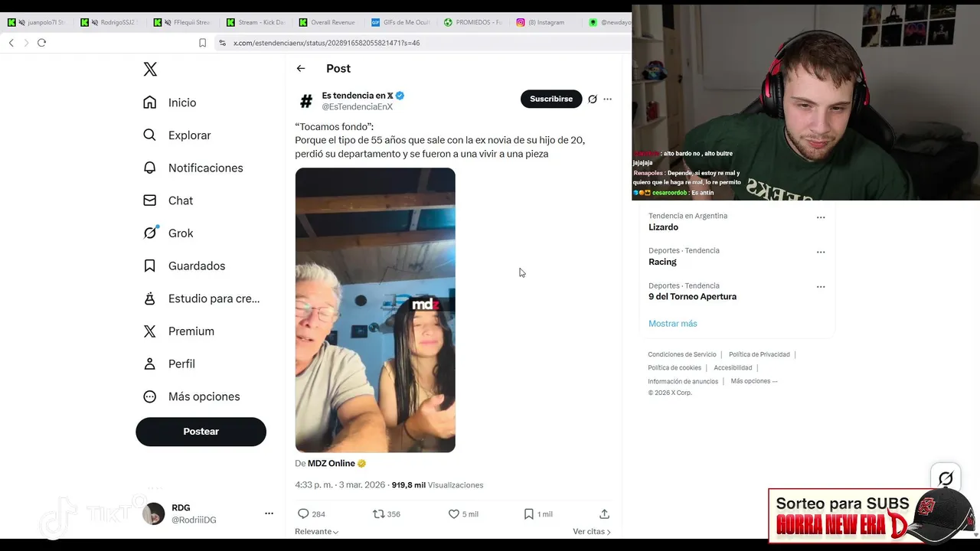
Task: Open the Grok sidebar item
Action: click(181, 233)
